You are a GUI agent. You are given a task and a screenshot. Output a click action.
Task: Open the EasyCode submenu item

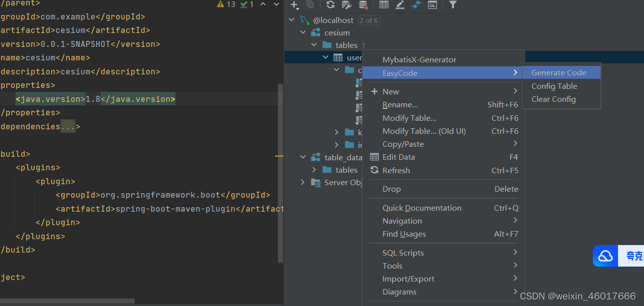443,73
